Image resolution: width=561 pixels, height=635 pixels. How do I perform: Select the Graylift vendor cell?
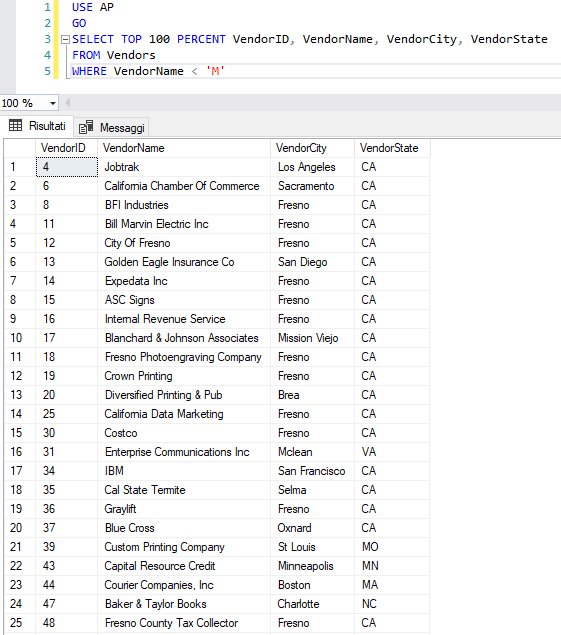184,509
